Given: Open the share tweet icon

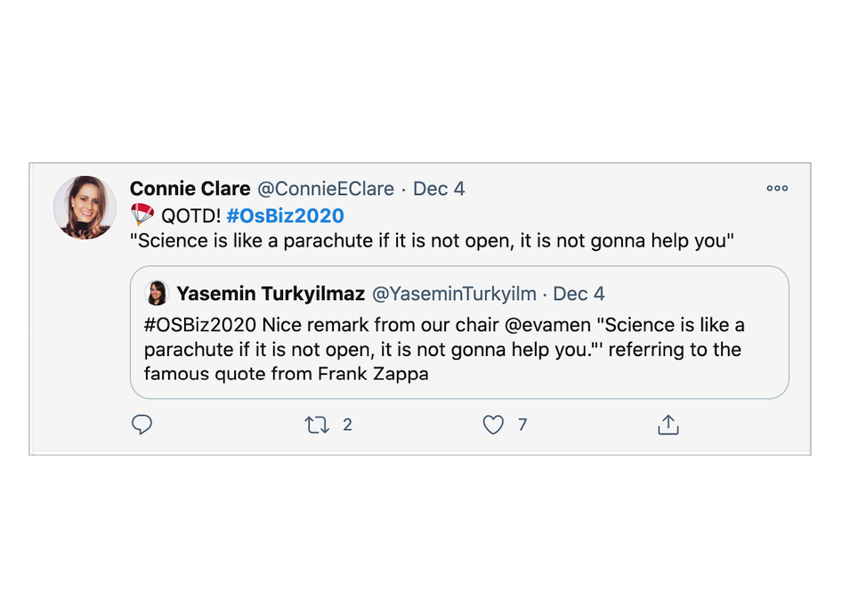Looking at the screenshot, I should 668,425.
